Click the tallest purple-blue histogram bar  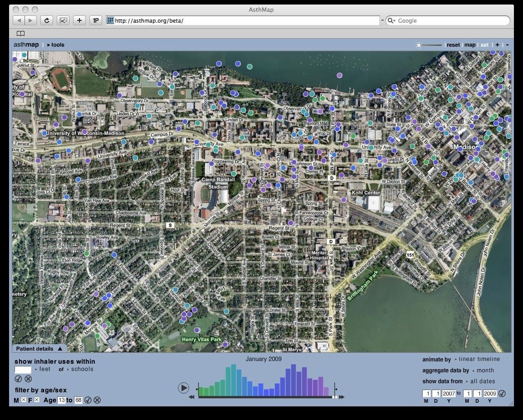tap(294, 380)
